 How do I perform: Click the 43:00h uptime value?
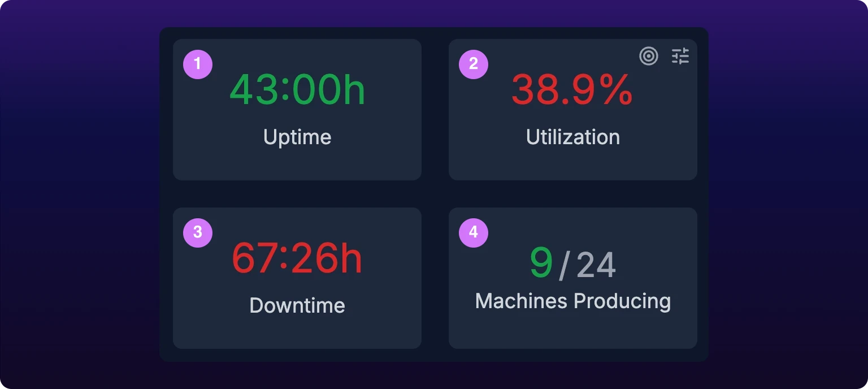click(x=297, y=90)
